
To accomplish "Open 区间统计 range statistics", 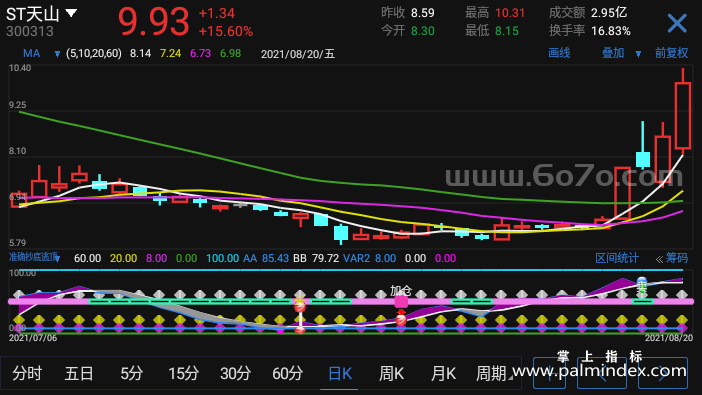I will (x=616, y=258).
